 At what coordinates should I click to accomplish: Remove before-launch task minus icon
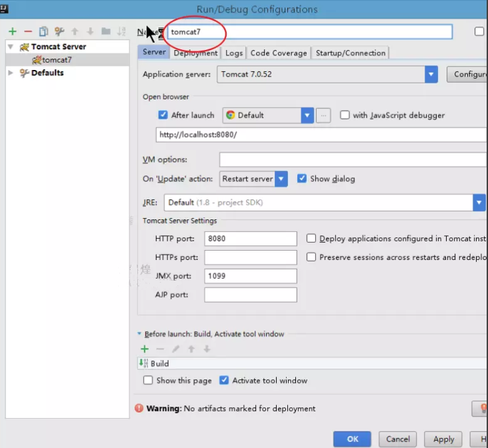point(160,349)
